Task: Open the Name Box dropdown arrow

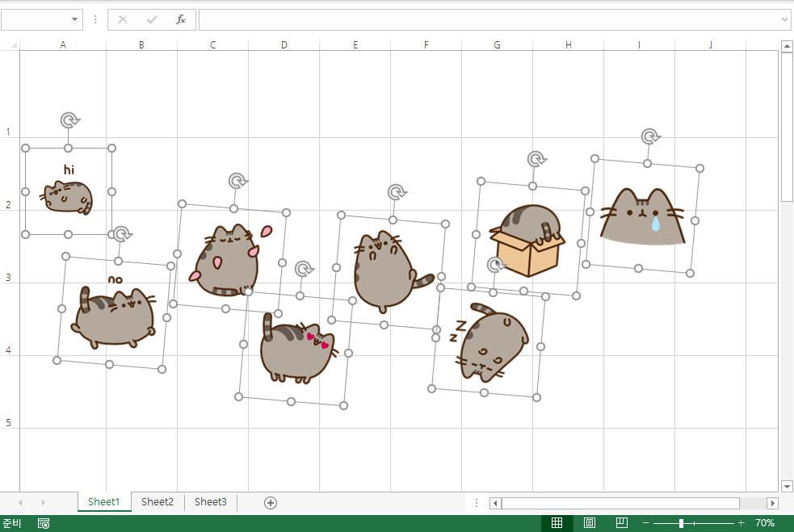Action: [74, 19]
